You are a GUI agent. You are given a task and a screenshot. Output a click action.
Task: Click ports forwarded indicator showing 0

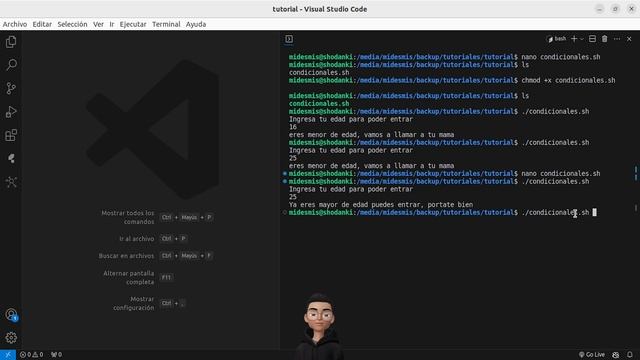coord(56,355)
